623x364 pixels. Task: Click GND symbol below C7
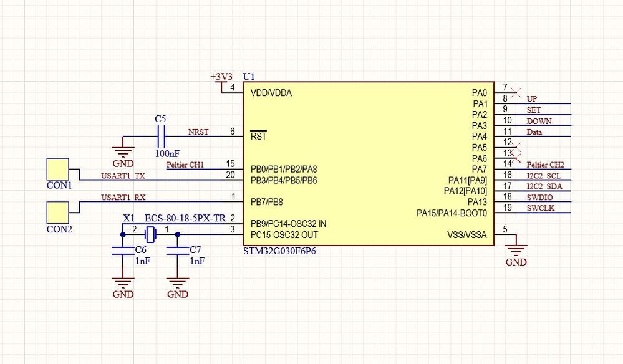tap(177, 288)
